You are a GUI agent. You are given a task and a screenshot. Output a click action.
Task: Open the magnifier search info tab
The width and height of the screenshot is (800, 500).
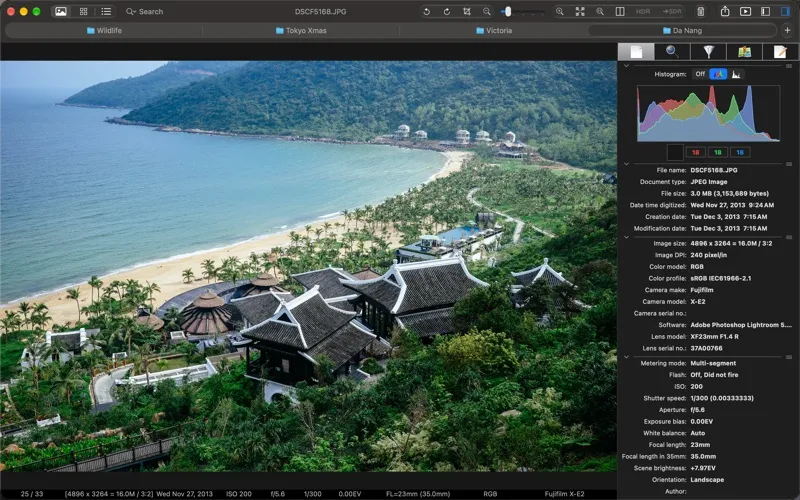(x=672, y=52)
